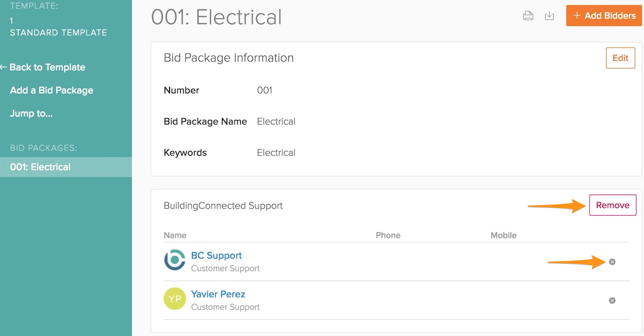Click the Name column header
Viewport: 644px width, 336px height.
coord(175,235)
